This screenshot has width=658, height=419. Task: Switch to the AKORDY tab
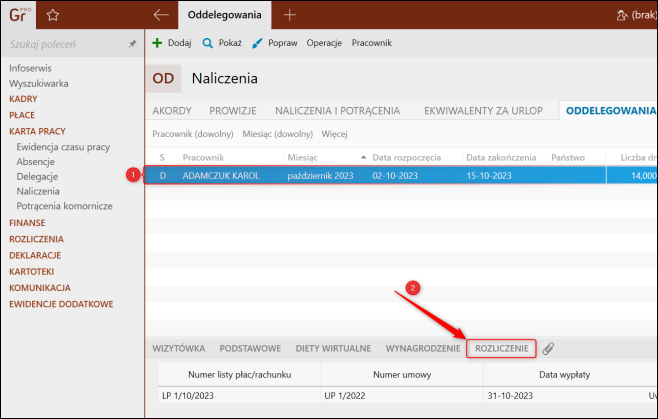click(172, 111)
